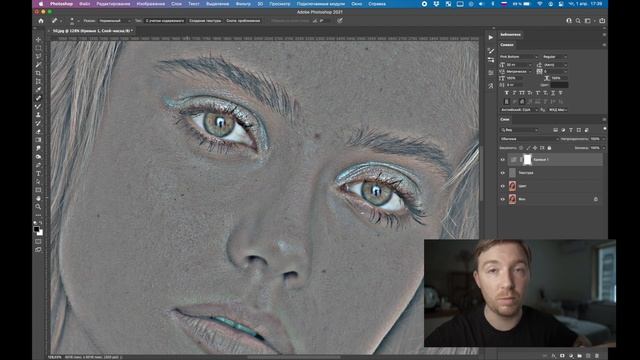Image resolution: width=640 pixels, height=360 pixels.
Task: Open layer filter kind dropdown Вид
Action: click(x=519, y=130)
